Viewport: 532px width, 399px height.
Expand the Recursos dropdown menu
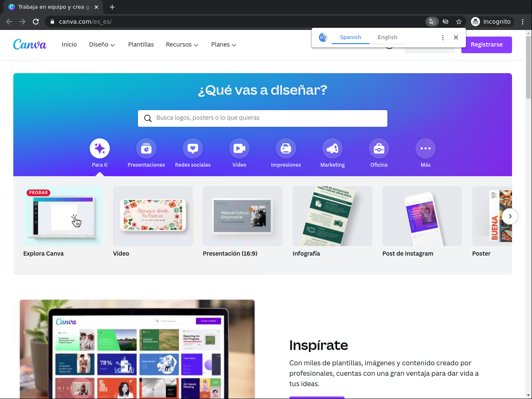coord(182,44)
